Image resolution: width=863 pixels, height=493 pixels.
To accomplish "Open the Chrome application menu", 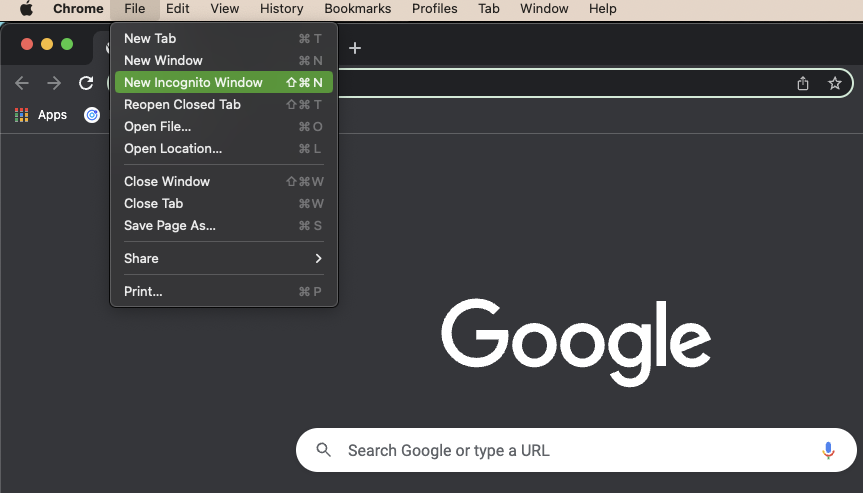I will tap(78, 9).
